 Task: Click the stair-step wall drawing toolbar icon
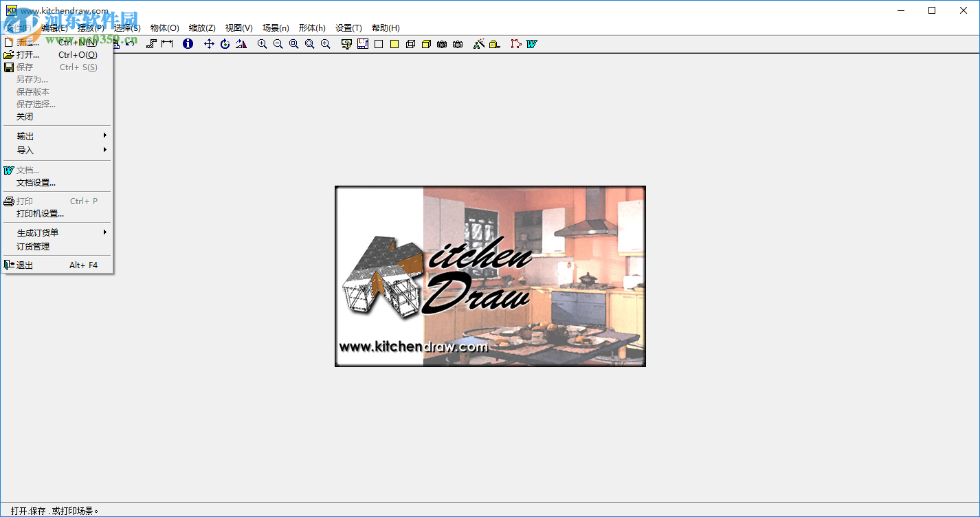point(152,44)
